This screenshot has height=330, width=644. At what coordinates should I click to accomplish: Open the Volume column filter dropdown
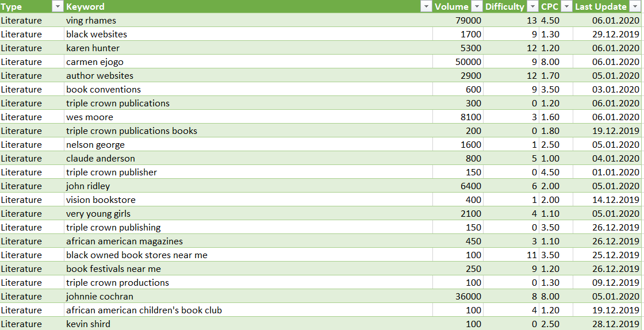tap(477, 6)
